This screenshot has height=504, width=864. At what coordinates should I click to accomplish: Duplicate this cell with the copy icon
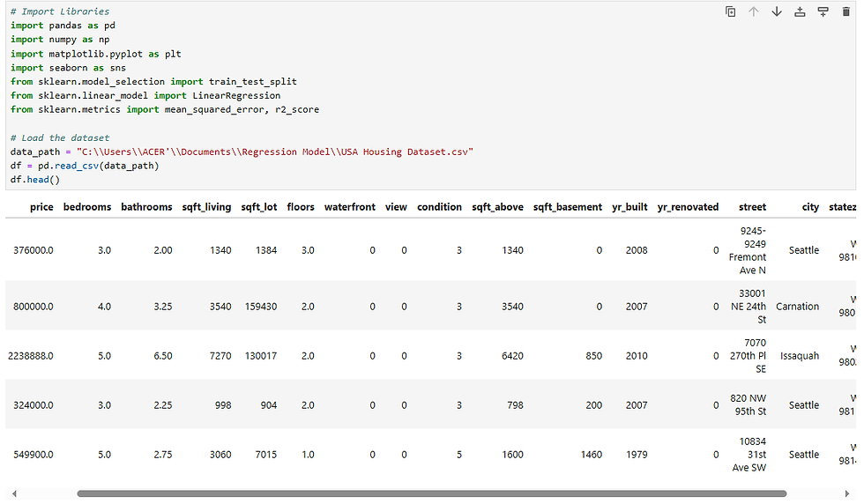pyautogui.click(x=730, y=12)
